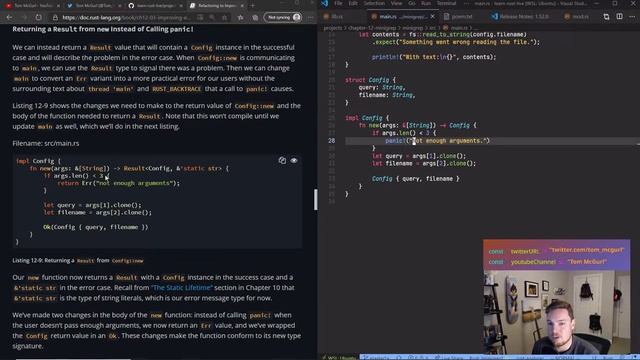Click line number 28 in the gutter
This screenshot has height=360, width=640.
331,141
